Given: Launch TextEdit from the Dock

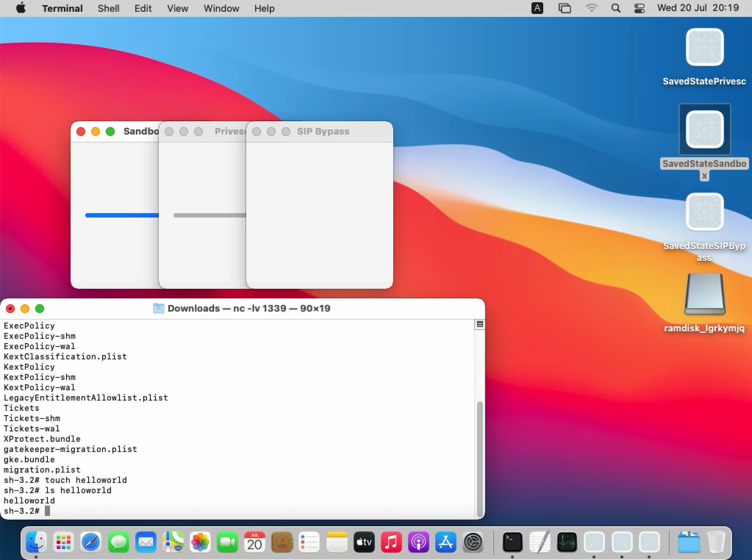Looking at the screenshot, I should tap(540, 542).
